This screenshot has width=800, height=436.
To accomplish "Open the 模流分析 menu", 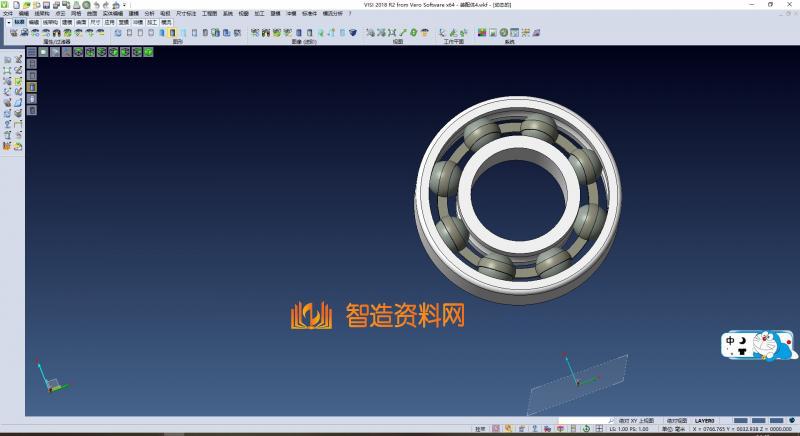I will pos(333,13).
